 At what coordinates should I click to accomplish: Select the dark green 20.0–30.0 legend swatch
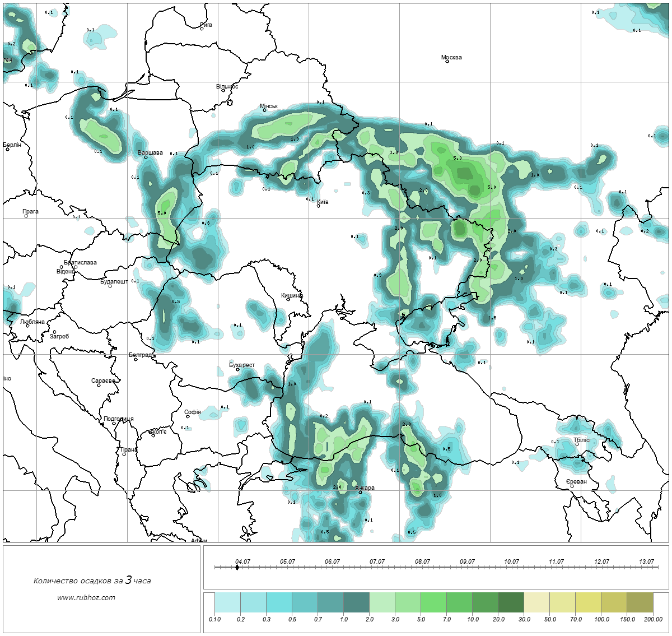(x=511, y=603)
